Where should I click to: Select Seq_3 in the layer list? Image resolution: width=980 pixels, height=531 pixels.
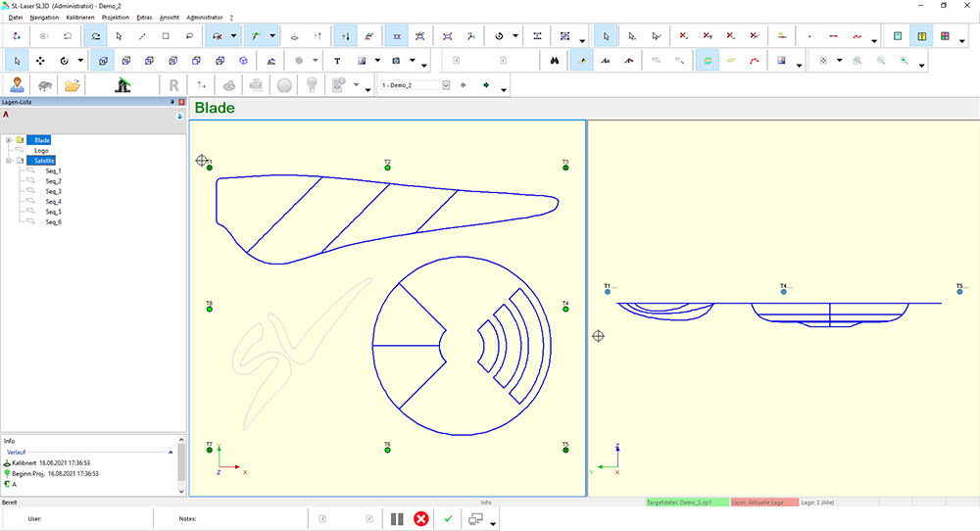click(x=53, y=191)
